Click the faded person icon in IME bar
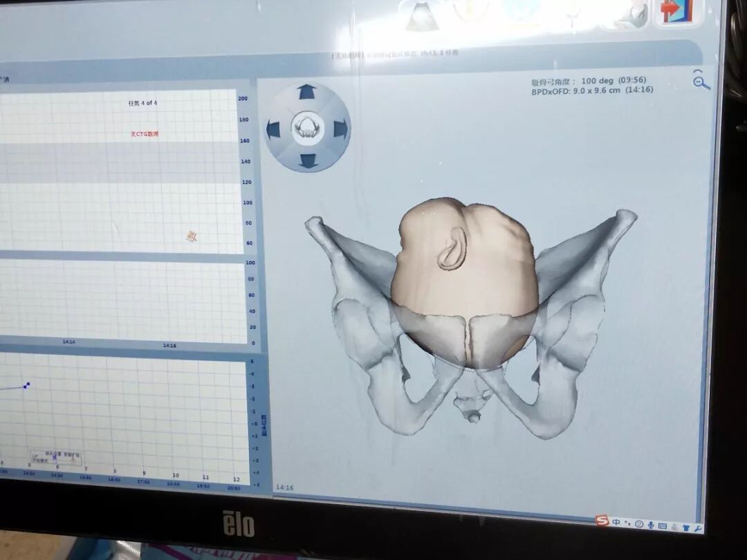Viewport: 747px width, 560px height. (674, 527)
